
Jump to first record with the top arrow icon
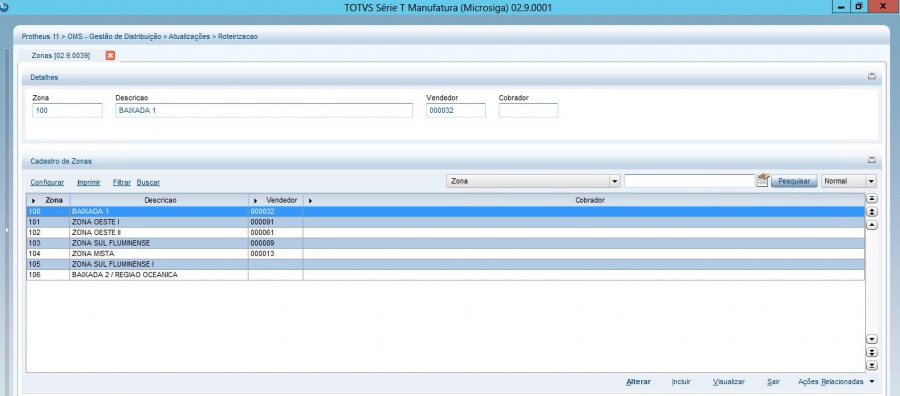pyautogui.click(x=871, y=199)
